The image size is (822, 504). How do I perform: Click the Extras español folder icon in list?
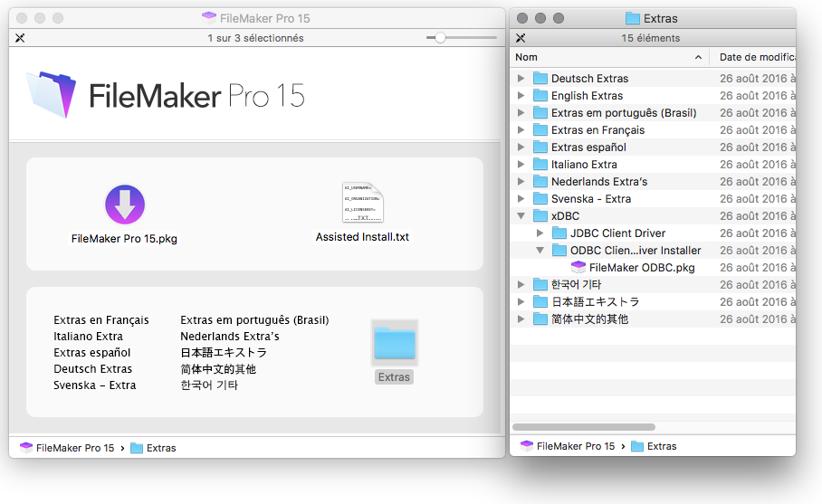[x=540, y=147]
